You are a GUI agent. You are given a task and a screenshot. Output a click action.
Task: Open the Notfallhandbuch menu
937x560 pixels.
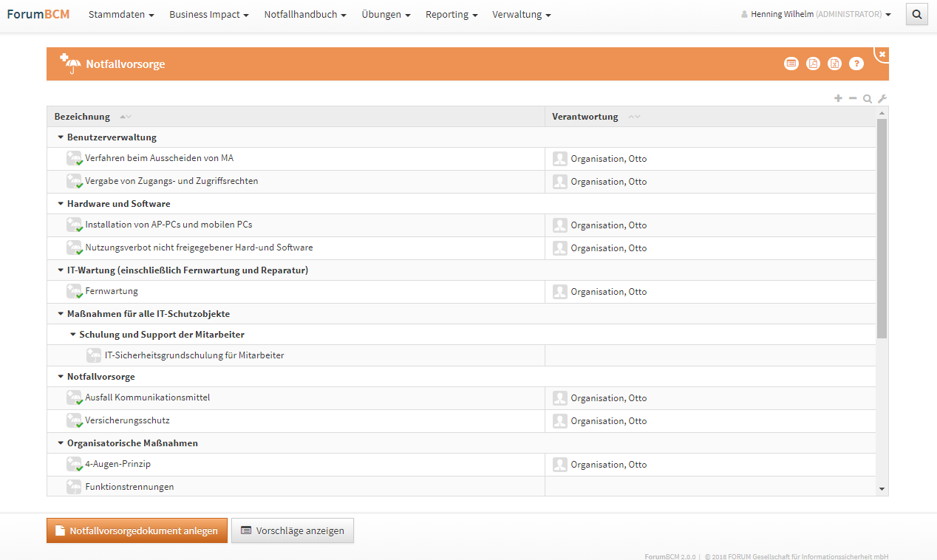[304, 15]
